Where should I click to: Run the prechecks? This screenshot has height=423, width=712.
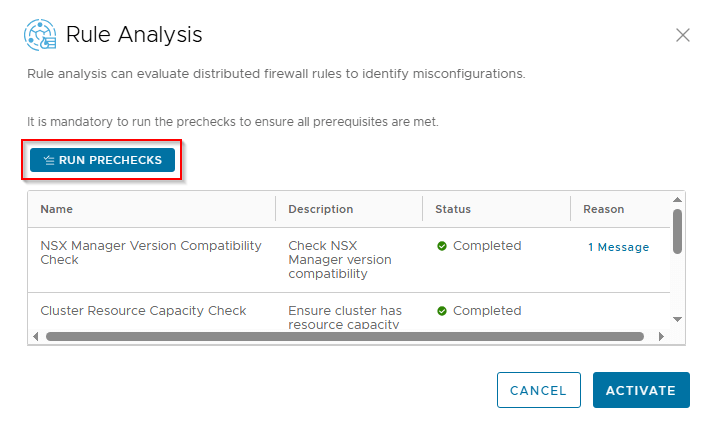(x=102, y=160)
